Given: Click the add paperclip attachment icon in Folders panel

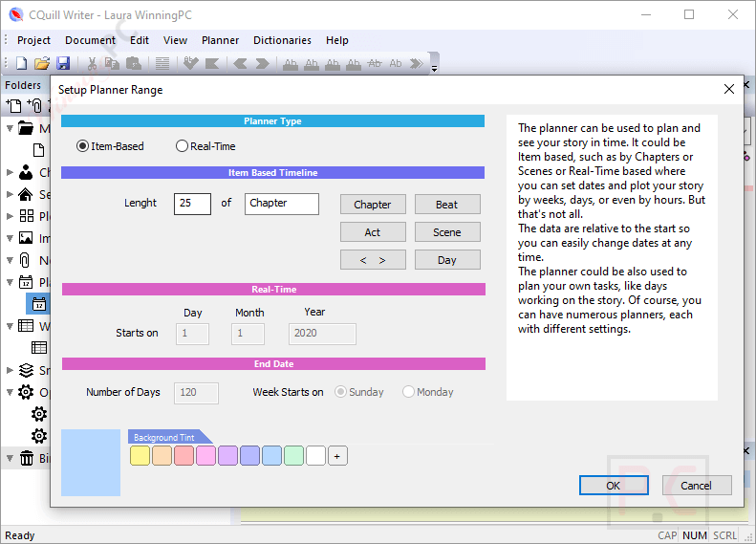Looking at the screenshot, I should (x=34, y=105).
